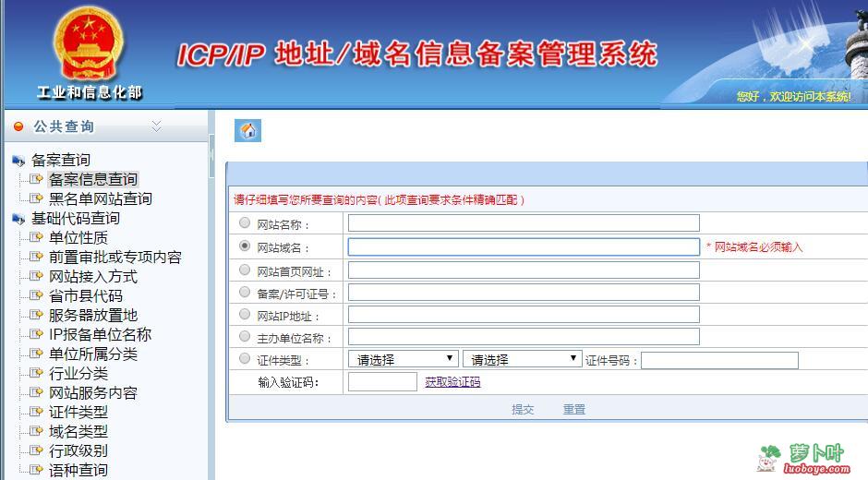Image resolution: width=868 pixels, height=480 pixels.
Task: Click icon beside 前置审批或专项内容
Action: [x=37, y=257]
